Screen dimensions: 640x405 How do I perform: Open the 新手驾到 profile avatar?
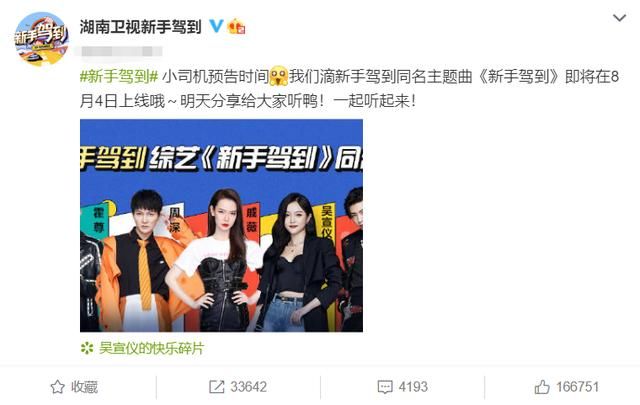coord(41,38)
